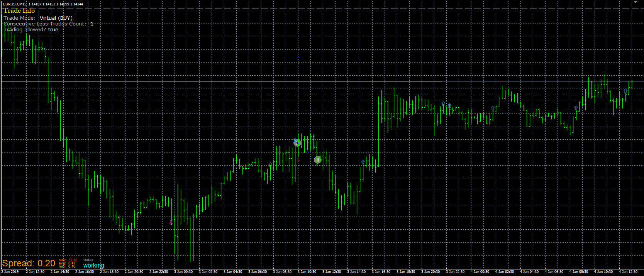644x276 pixels.
Task: Click '4 Jan 12:30' on time axis
Action: pos(628,272)
